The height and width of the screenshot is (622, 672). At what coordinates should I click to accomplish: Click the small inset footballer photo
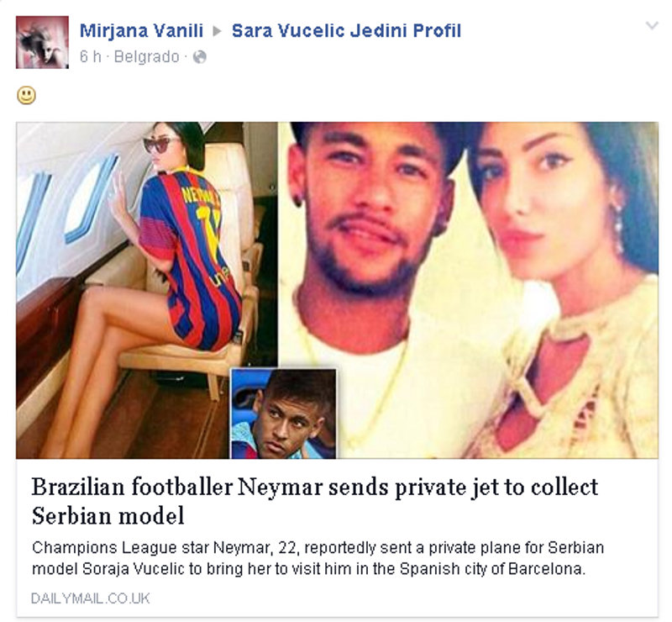coord(284,414)
